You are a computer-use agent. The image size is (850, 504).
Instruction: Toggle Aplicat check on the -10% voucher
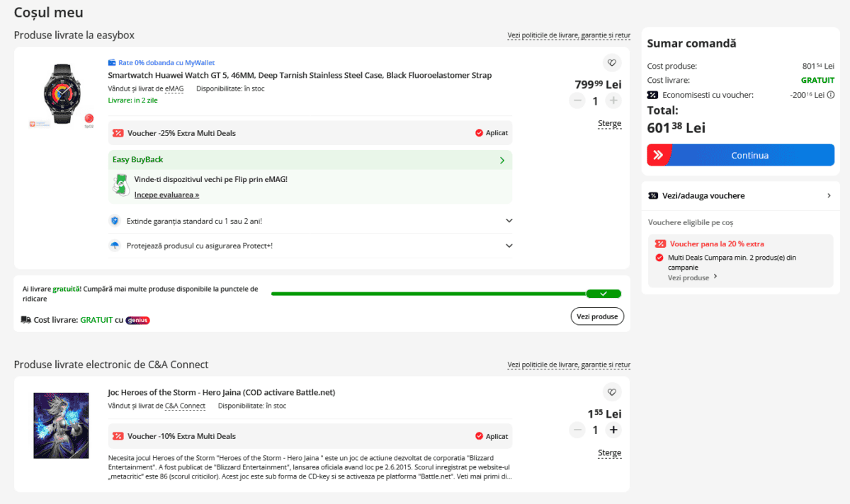coord(480,436)
